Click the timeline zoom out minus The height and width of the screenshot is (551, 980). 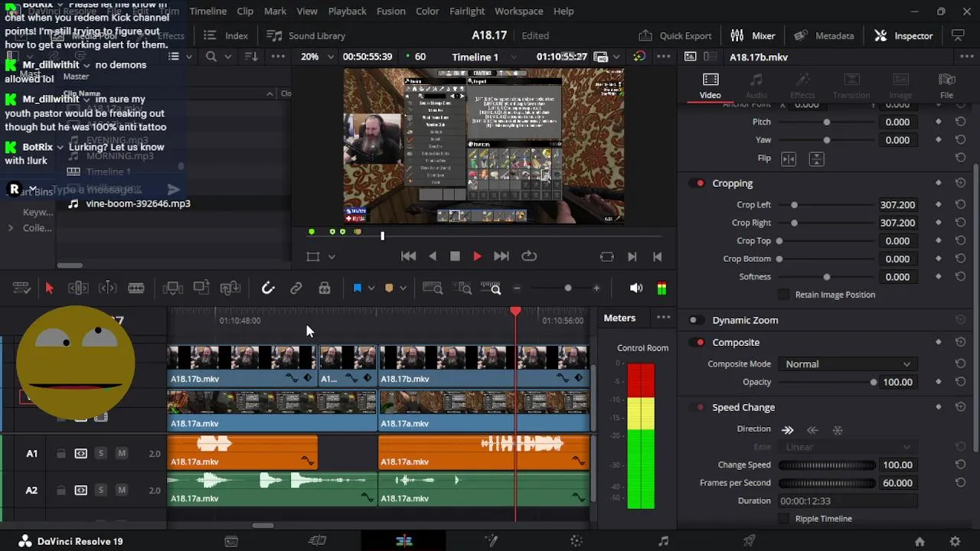coord(517,289)
